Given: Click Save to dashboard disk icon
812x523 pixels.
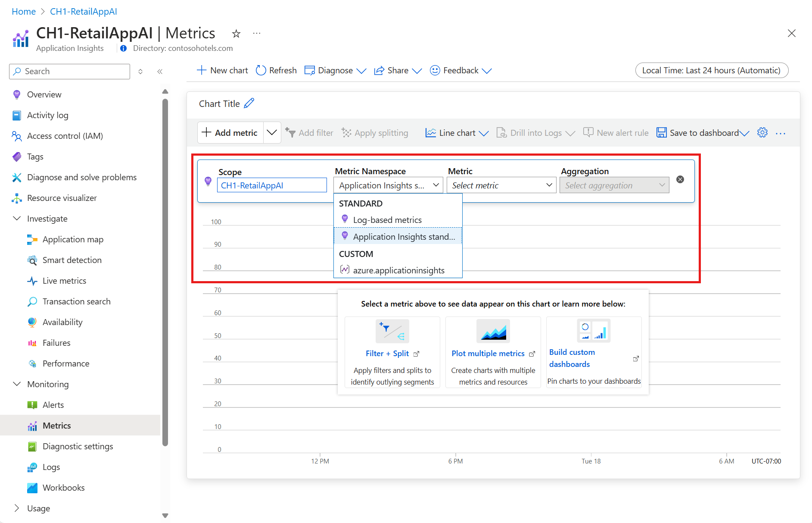Looking at the screenshot, I should [661, 133].
